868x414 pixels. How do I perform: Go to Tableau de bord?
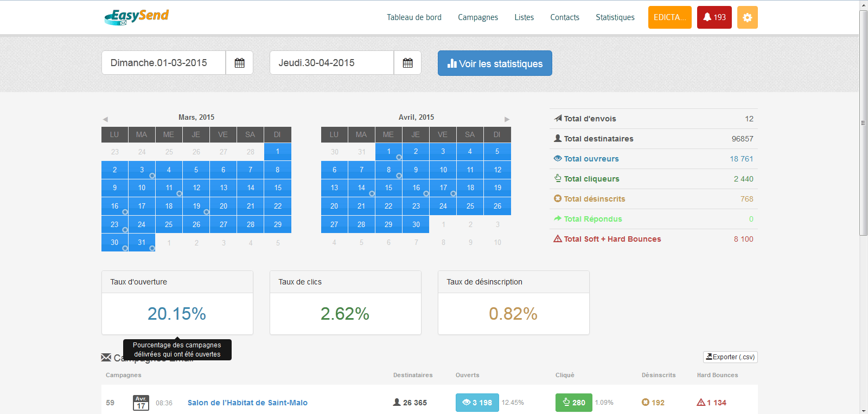tap(414, 17)
